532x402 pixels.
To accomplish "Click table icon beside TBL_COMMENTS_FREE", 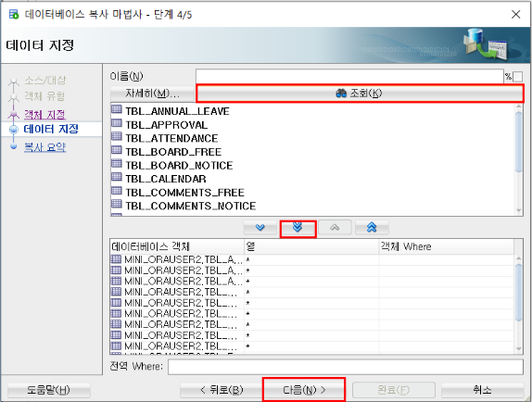I will click(117, 191).
